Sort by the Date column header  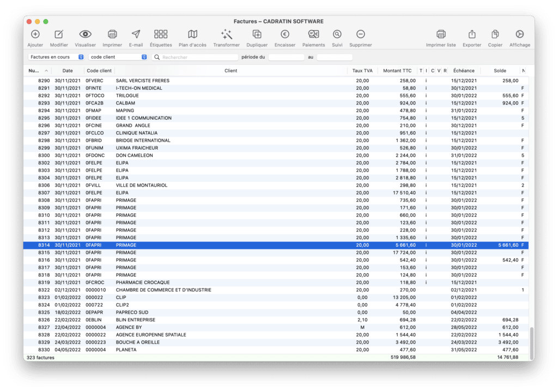(67, 71)
